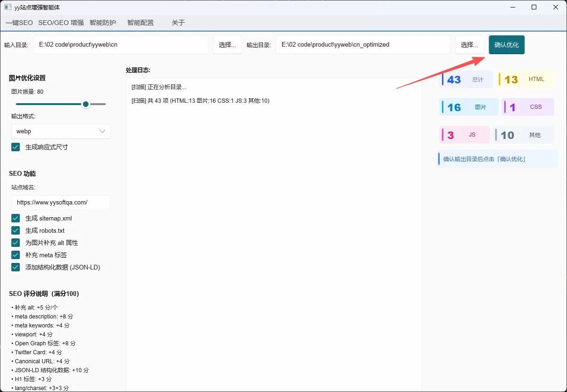Click the 16 图片 stat card

point(469,107)
